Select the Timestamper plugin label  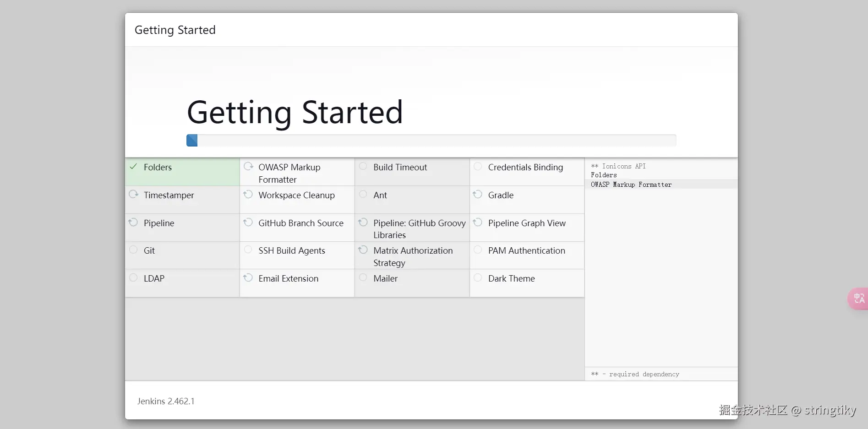(169, 195)
